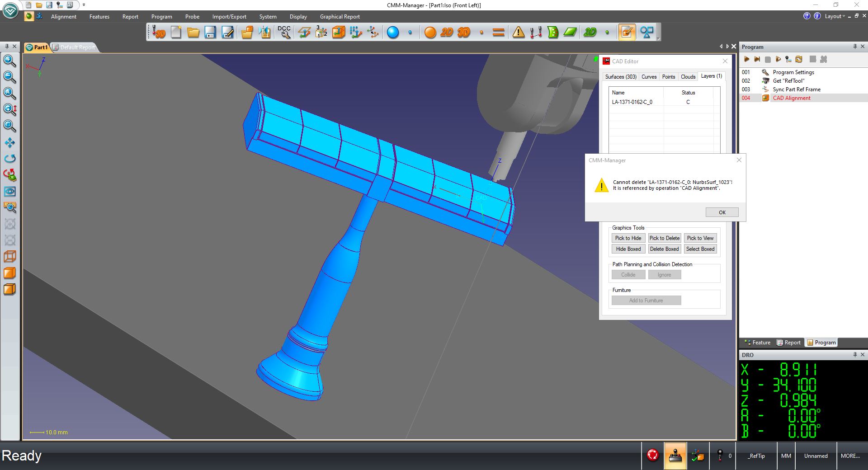
Task: Expand the main toolbar overflow arrow
Action: click(658, 38)
